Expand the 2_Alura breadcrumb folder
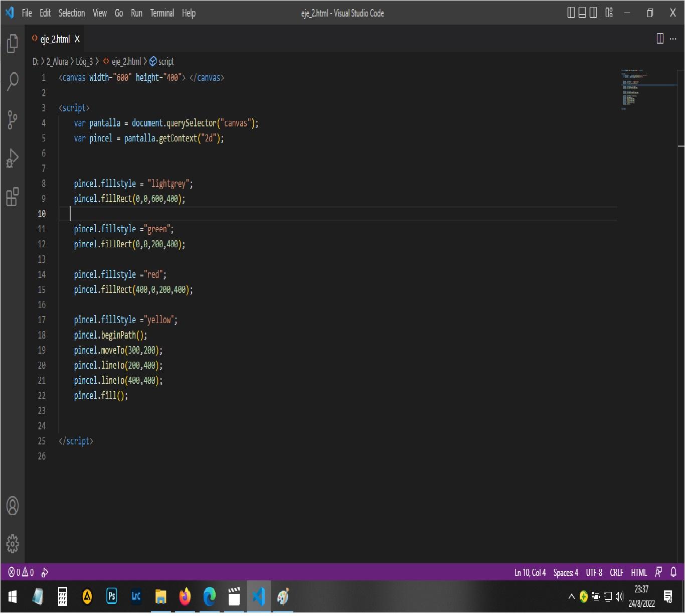Viewport: 685px width, 616px height. click(57, 62)
